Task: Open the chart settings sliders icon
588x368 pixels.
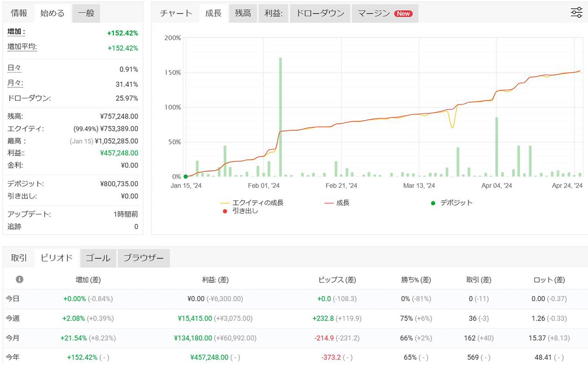Action: click(576, 13)
